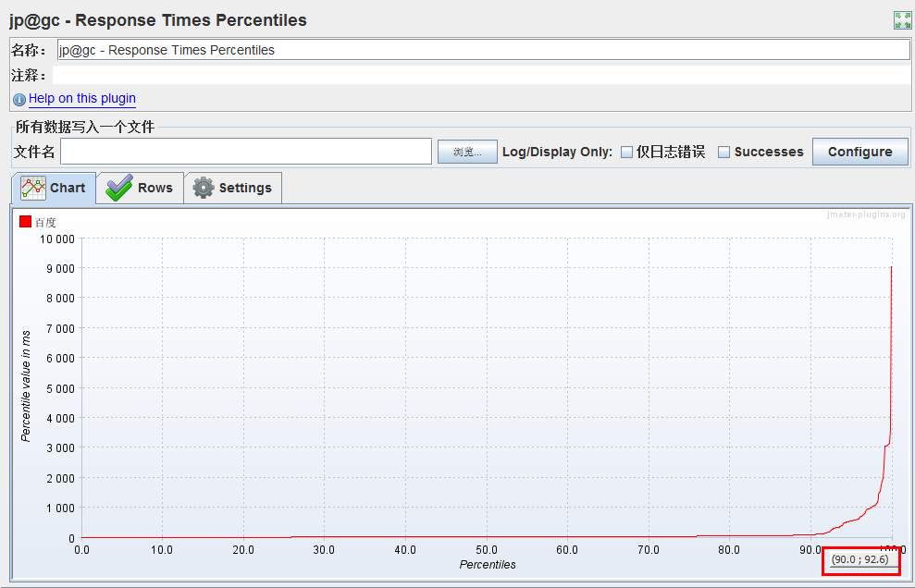The width and height of the screenshot is (915, 588).
Task: Focus the 名称 name input field
Action: tap(483, 50)
